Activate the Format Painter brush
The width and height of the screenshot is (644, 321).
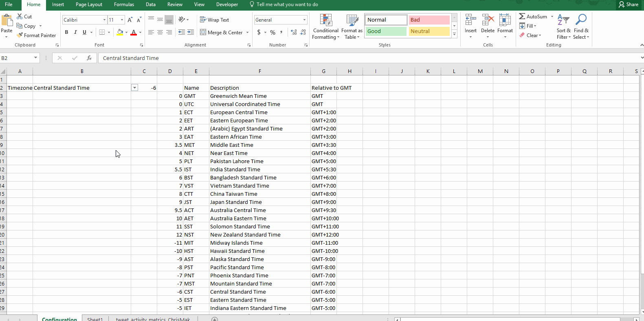pos(20,35)
